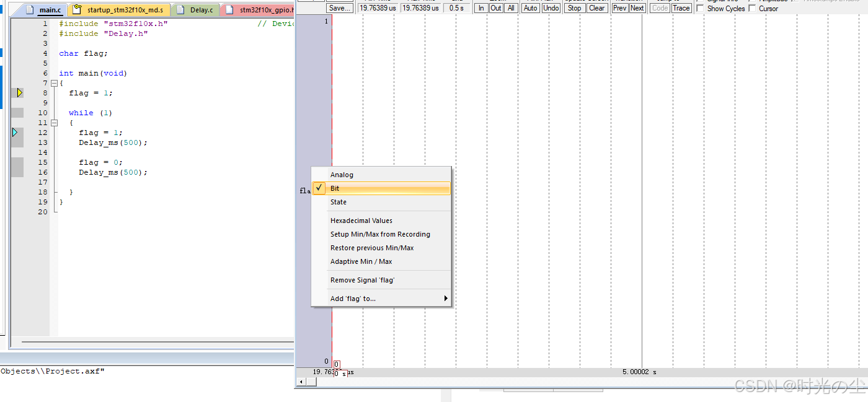The image size is (868, 402).
Task: Choose Hexadecimal Values
Action: click(381, 221)
